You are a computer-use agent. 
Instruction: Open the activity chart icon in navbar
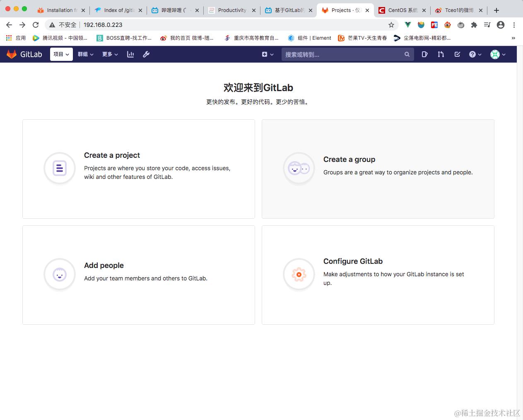[130, 54]
